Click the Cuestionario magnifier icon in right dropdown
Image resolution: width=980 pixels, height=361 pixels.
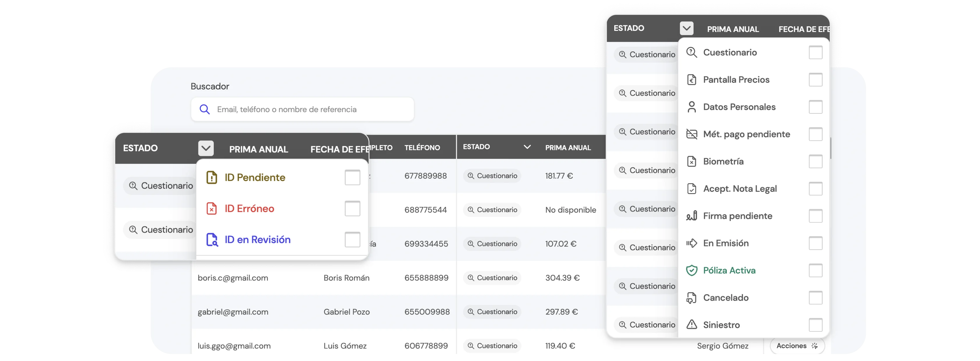coord(691,52)
